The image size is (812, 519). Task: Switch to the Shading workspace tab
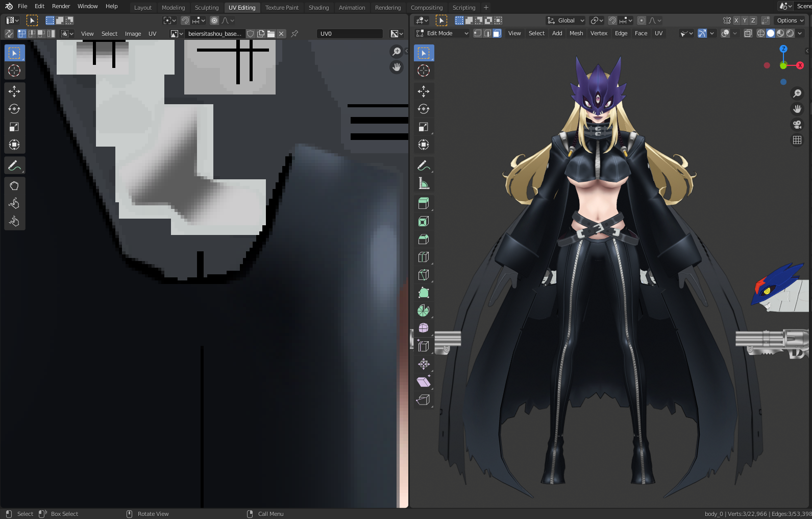point(318,8)
